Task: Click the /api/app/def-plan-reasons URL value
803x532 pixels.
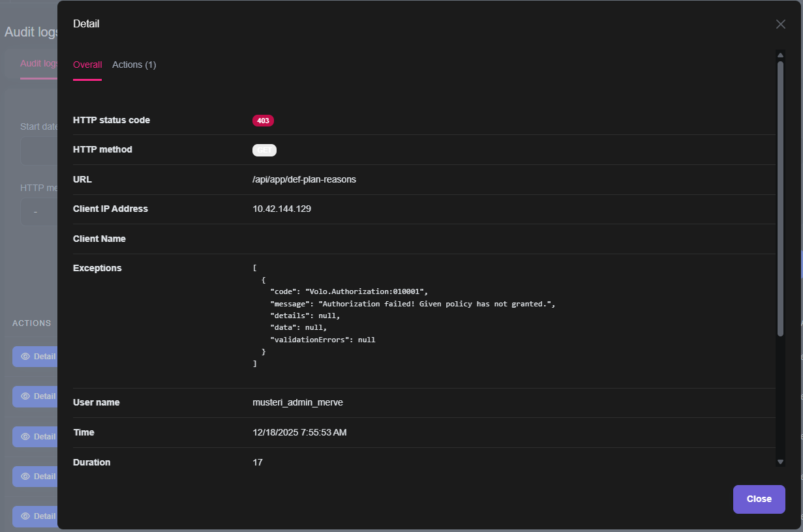Action: 304,179
